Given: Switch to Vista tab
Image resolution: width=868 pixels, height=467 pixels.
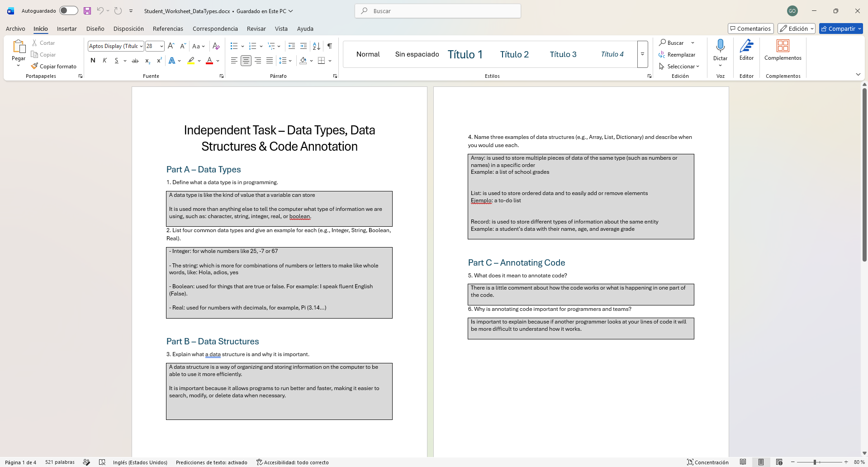Looking at the screenshot, I should [281, 29].
